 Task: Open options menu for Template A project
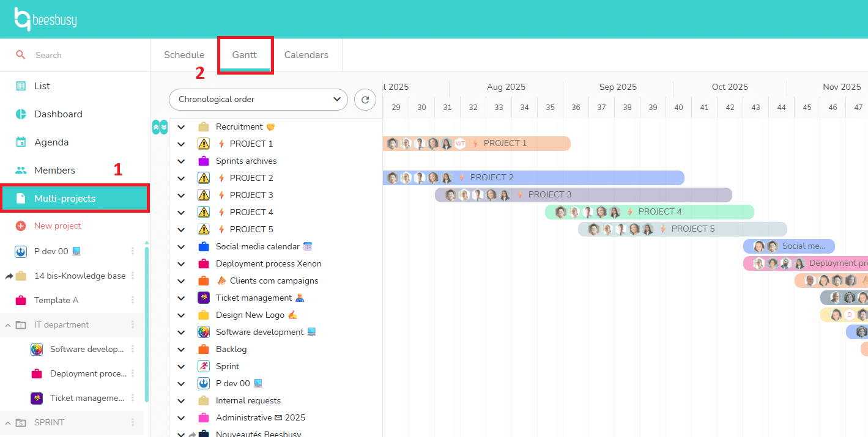point(132,300)
